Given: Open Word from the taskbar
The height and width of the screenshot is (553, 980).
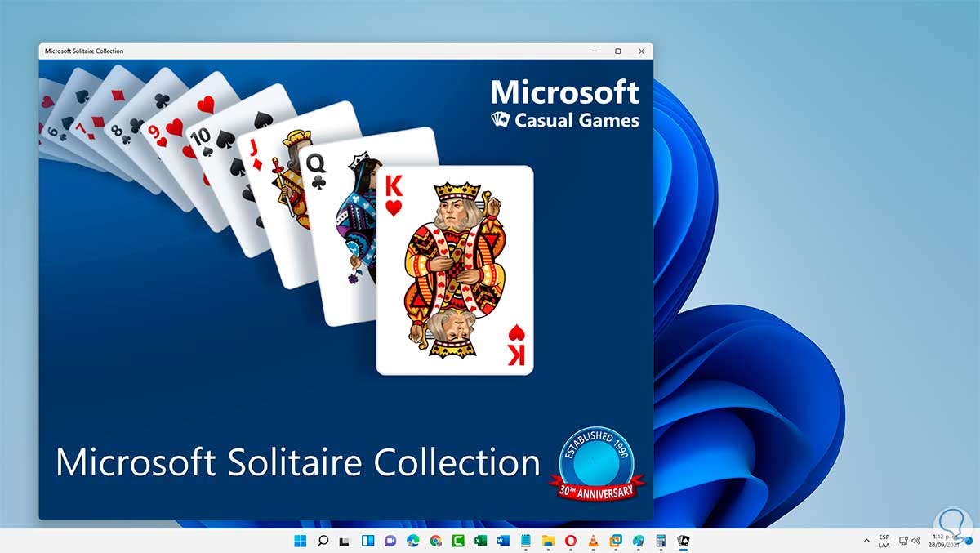Looking at the screenshot, I should 503,541.
